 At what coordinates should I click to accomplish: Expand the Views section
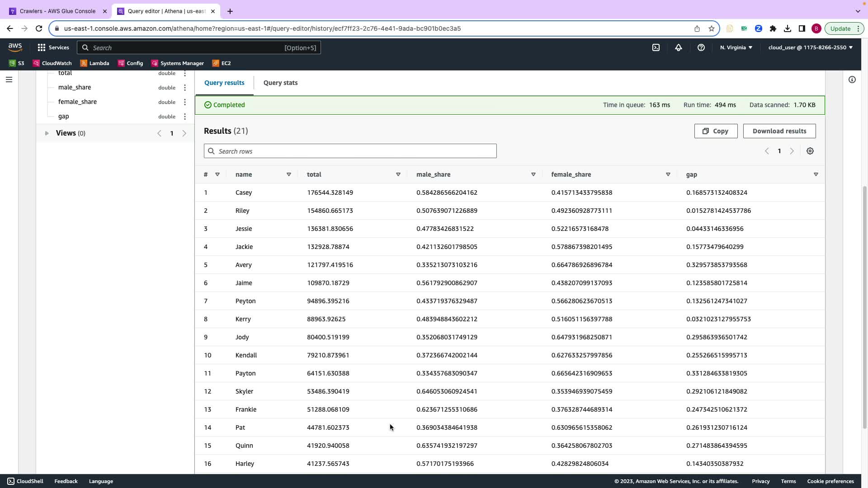47,133
